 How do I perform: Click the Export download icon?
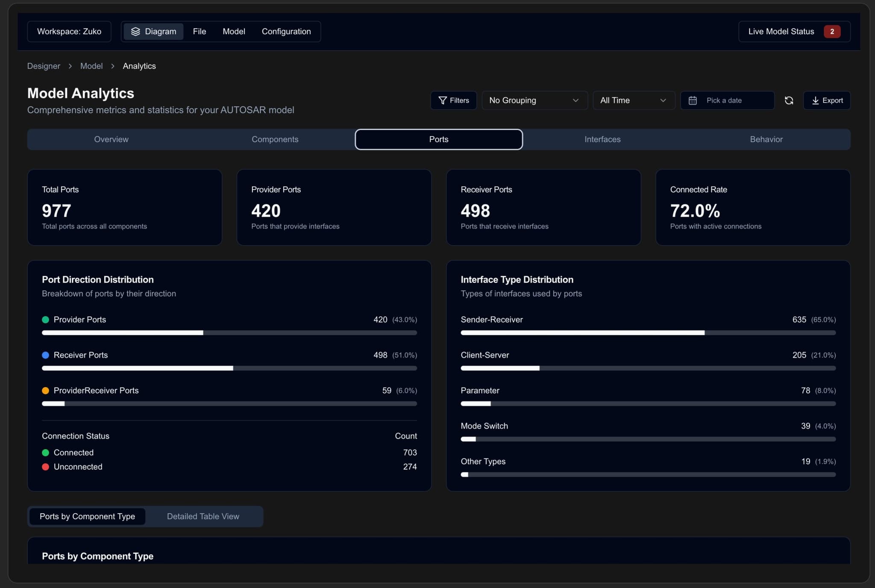815,100
